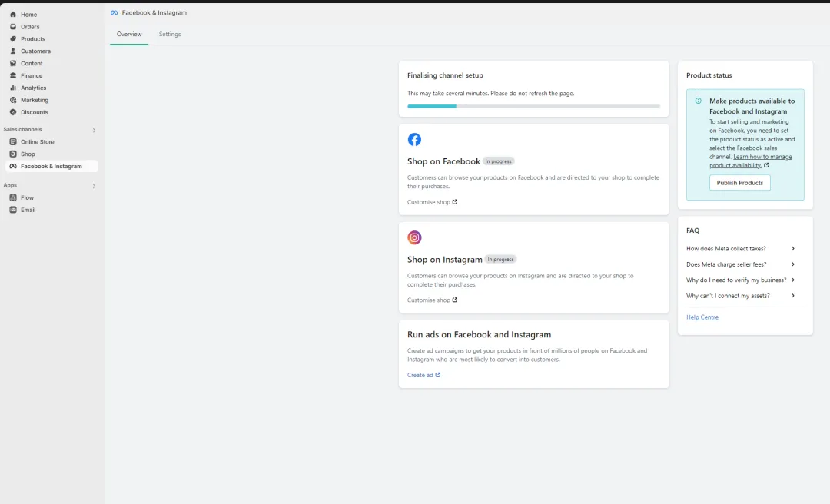The height and width of the screenshot is (504, 830).
Task: Open 'Learn how to manage product availability' link
Action: coord(751,161)
